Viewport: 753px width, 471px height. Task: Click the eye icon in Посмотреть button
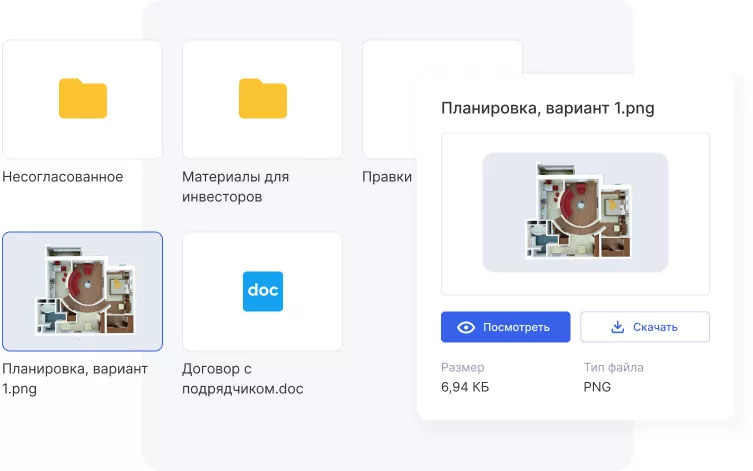465,327
